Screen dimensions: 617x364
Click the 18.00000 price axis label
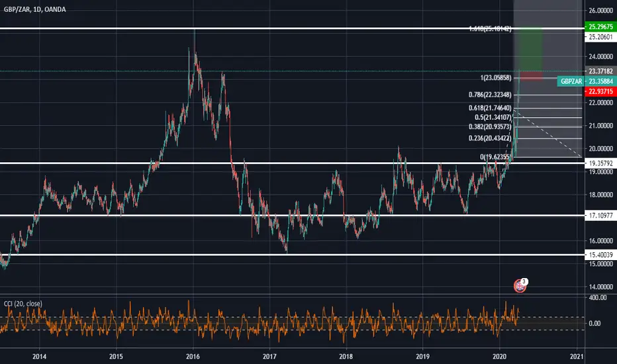(x=601, y=195)
